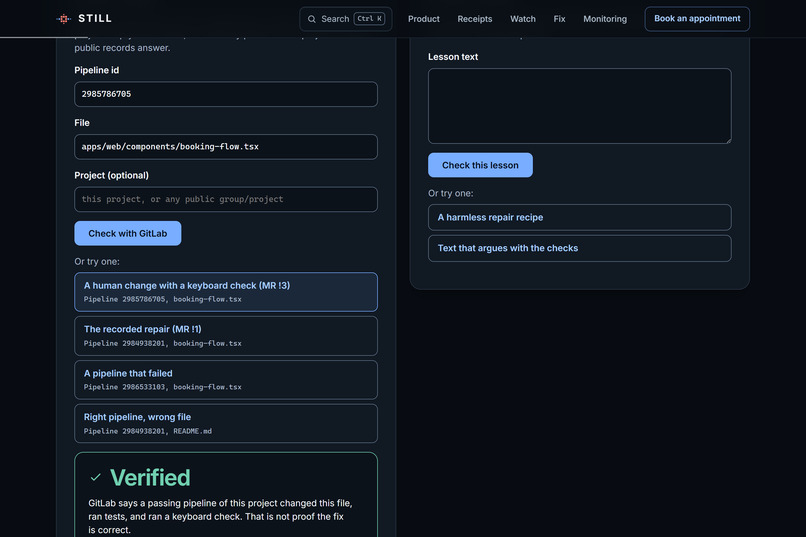Select Right pipeline, wrong file example

coord(226,423)
